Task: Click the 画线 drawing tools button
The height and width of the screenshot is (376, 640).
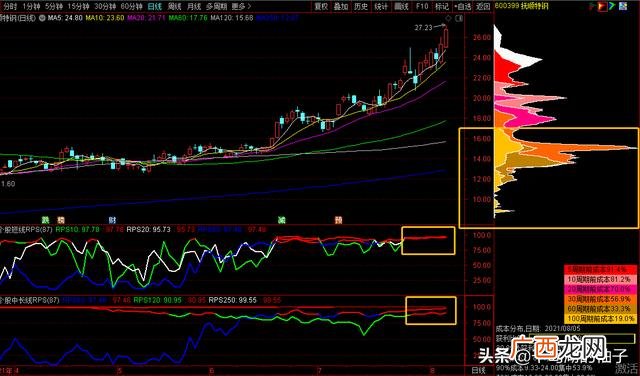Action: coord(402,7)
